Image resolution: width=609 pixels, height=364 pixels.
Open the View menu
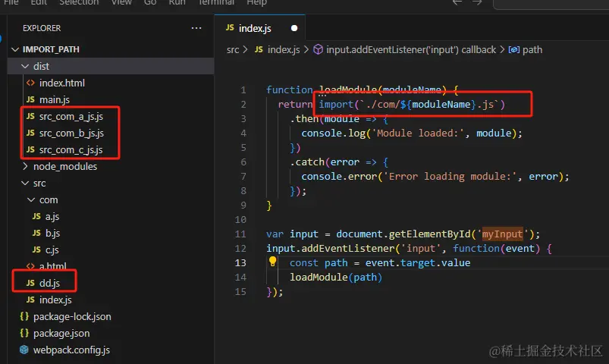tap(121, 2)
